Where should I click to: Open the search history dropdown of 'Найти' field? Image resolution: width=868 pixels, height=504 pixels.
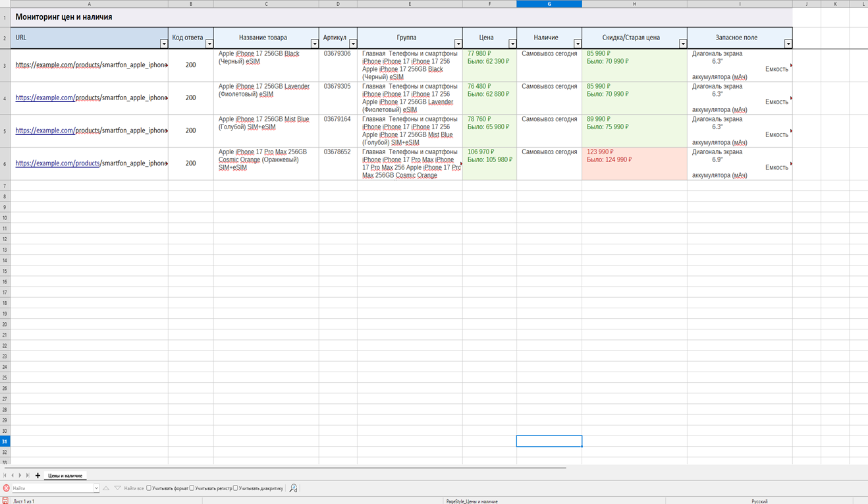(96, 488)
